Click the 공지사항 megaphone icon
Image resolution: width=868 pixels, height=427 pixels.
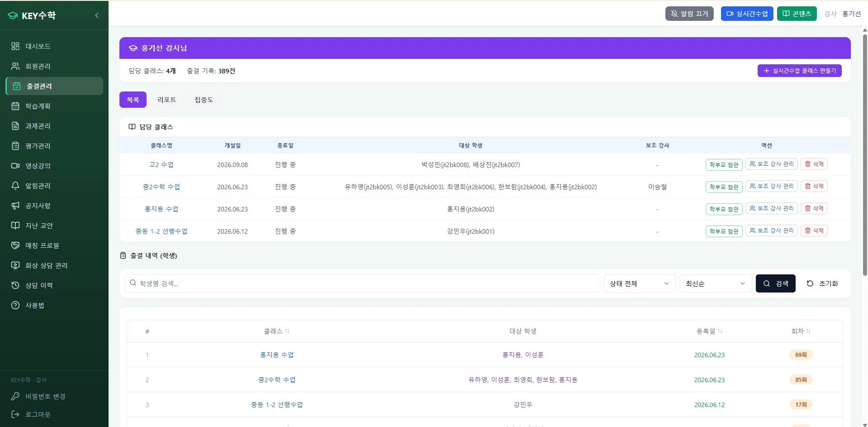pos(15,206)
